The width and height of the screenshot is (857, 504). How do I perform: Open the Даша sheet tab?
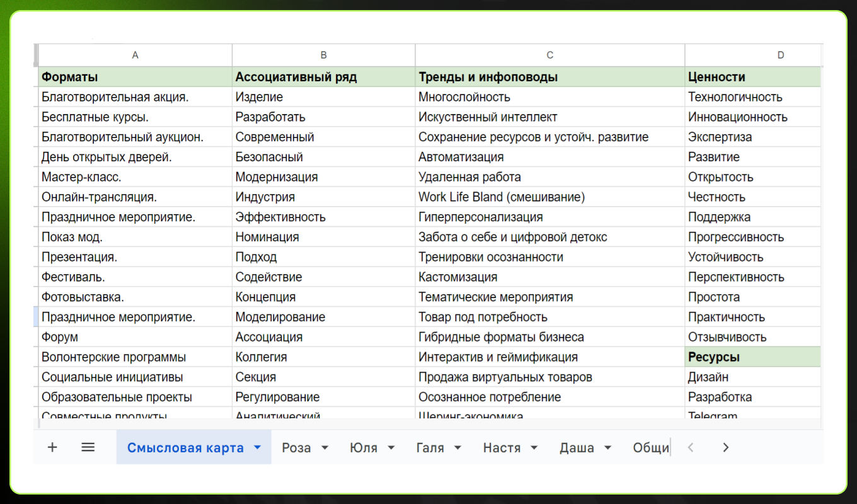pos(577,448)
